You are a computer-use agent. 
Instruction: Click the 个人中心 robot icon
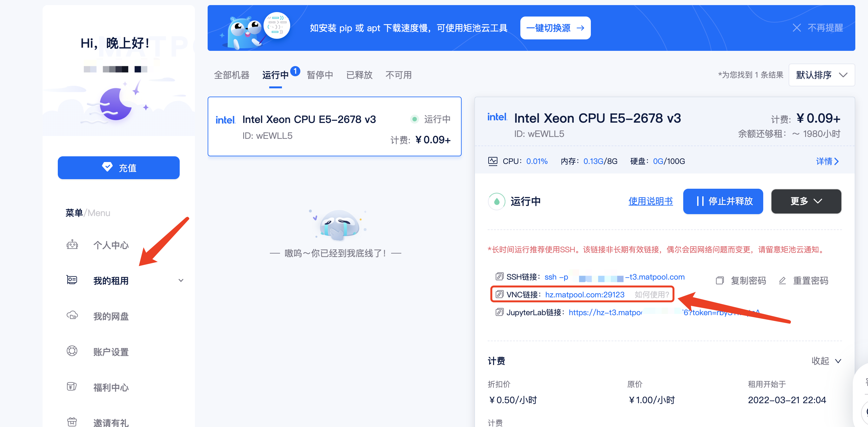72,245
